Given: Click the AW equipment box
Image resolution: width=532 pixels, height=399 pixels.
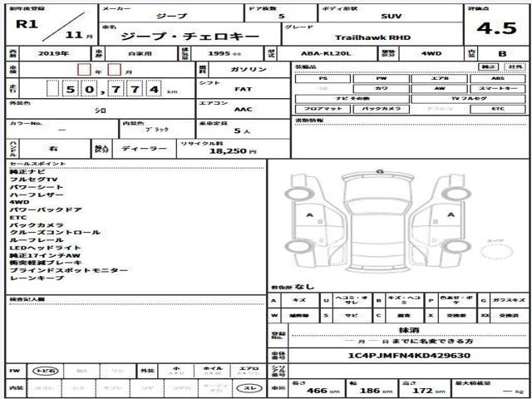Looking at the screenshot, I should pyautogui.click(x=440, y=89).
